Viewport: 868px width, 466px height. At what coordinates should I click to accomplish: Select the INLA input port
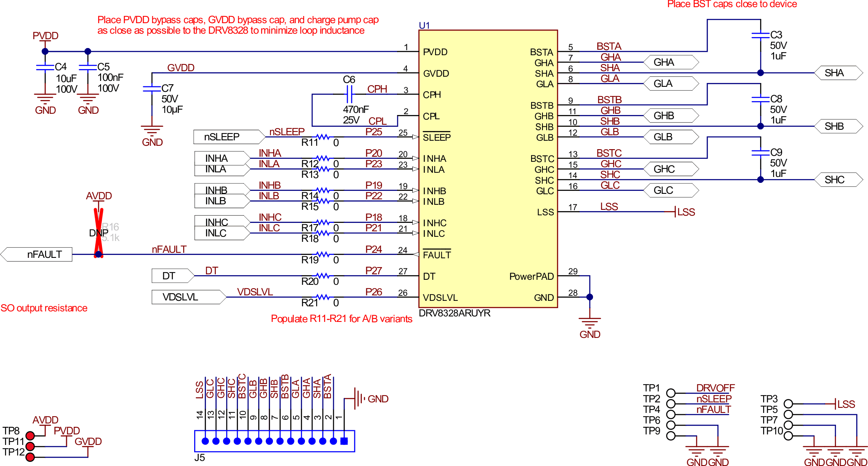point(222,169)
